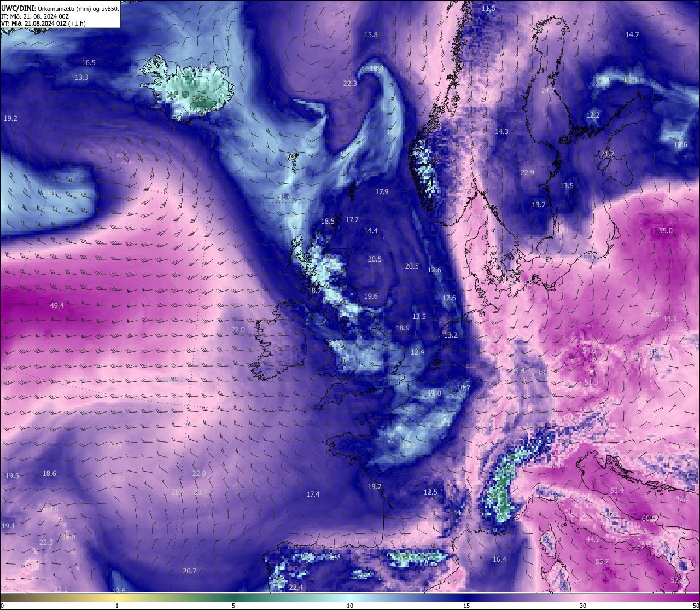Viewport: 700px width, 610px height.
Task: Click the 55.7 value over southern Italy
Action: click(x=602, y=562)
